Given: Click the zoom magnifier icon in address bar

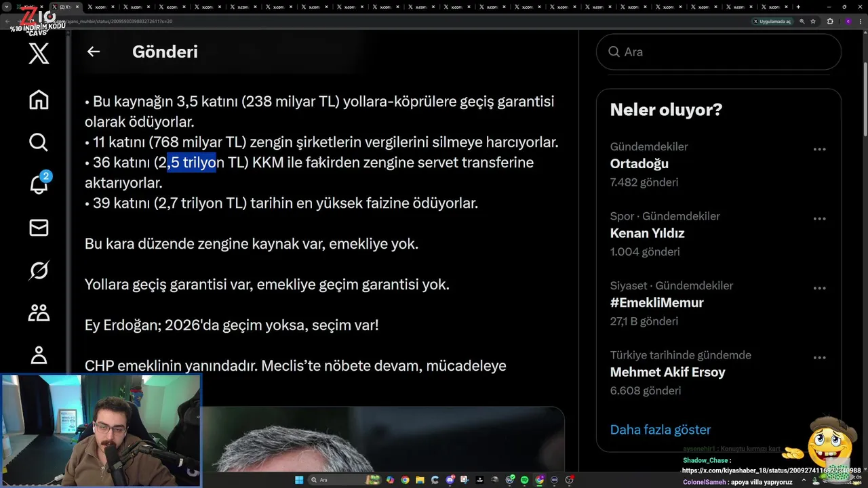Looking at the screenshot, I should tap(802, 21).
